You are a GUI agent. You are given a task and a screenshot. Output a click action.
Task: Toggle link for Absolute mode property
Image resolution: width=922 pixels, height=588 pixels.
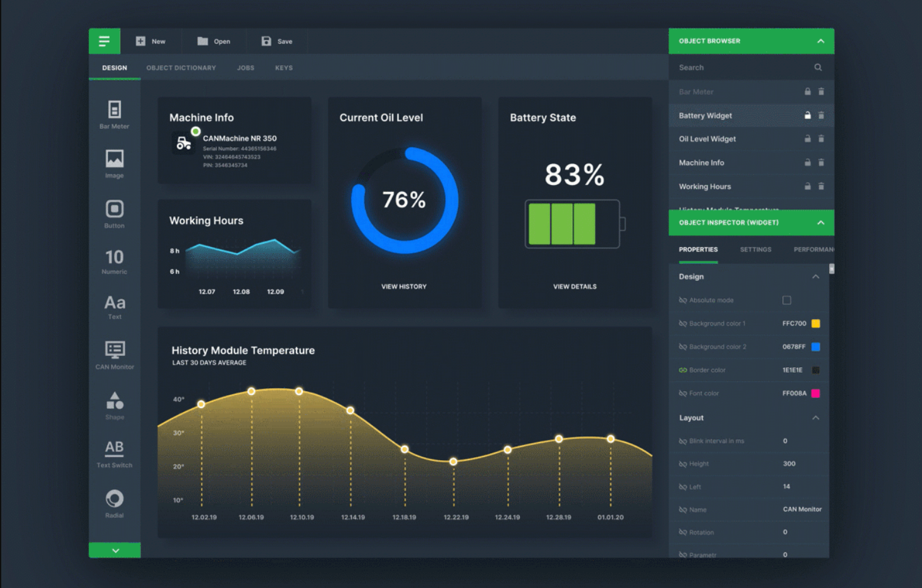(x=682, y=300)
